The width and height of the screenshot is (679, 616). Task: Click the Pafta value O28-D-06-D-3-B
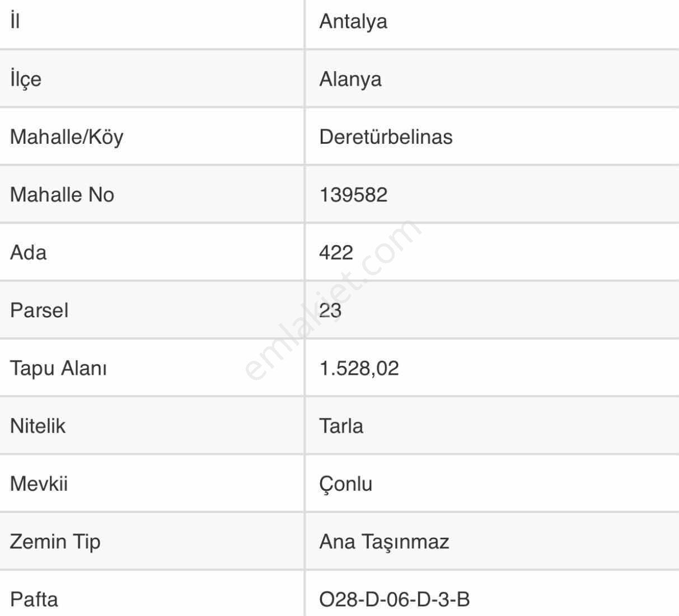394,600
